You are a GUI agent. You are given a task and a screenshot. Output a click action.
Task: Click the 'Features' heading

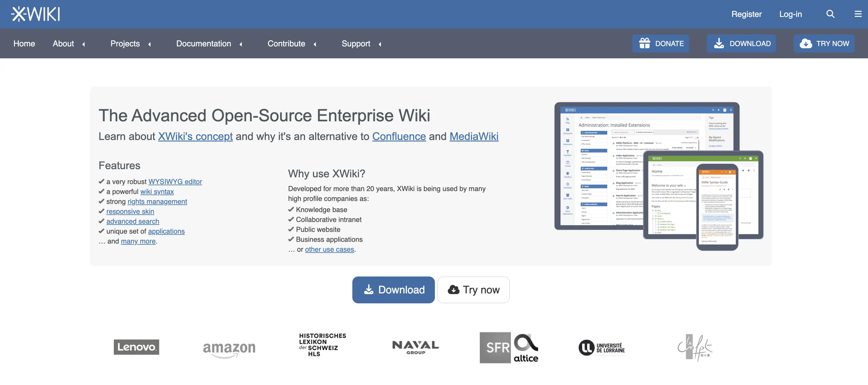119,165
